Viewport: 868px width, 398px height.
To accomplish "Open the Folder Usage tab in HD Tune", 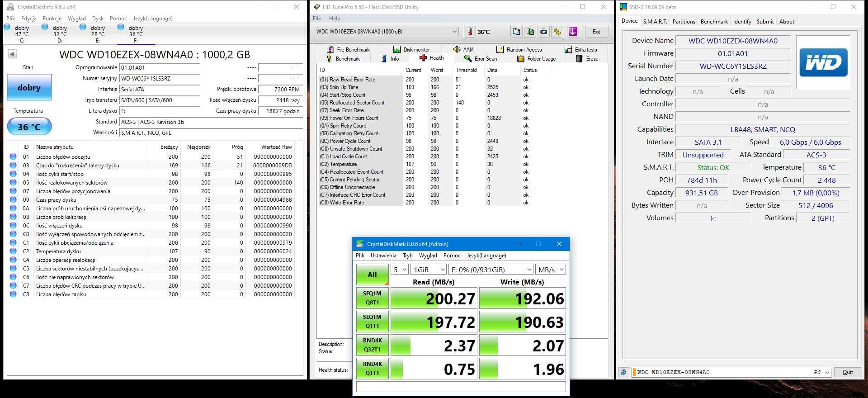I will pos(537,58).
